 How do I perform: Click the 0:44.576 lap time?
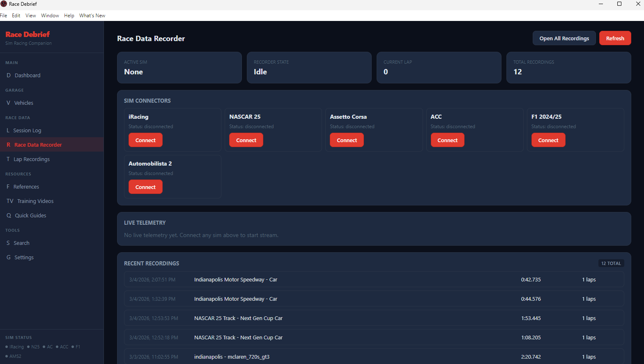pyautogui.click(x=531, y=299)
